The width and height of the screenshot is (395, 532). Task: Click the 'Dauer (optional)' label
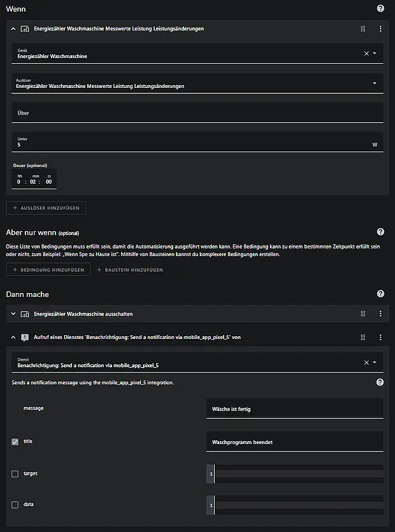click(x=30, y=166)
